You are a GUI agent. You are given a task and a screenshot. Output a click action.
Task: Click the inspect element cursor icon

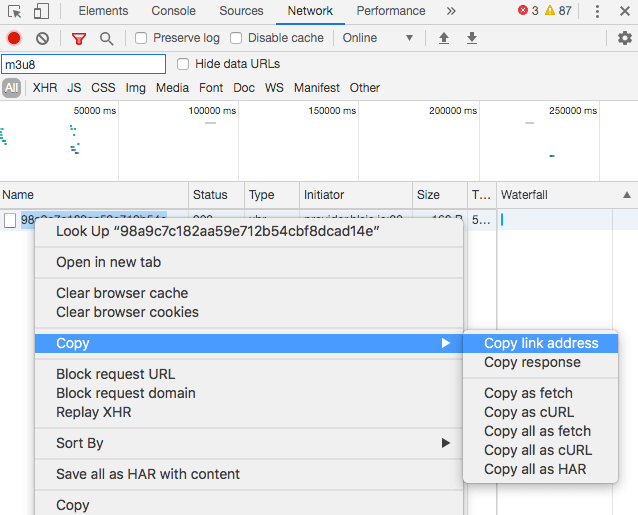pyautogui.click(x=15, y=11)
